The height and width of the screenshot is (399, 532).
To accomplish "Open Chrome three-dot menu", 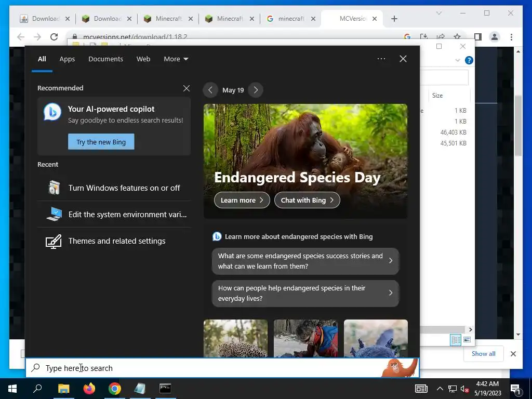I will pos(511,37).
